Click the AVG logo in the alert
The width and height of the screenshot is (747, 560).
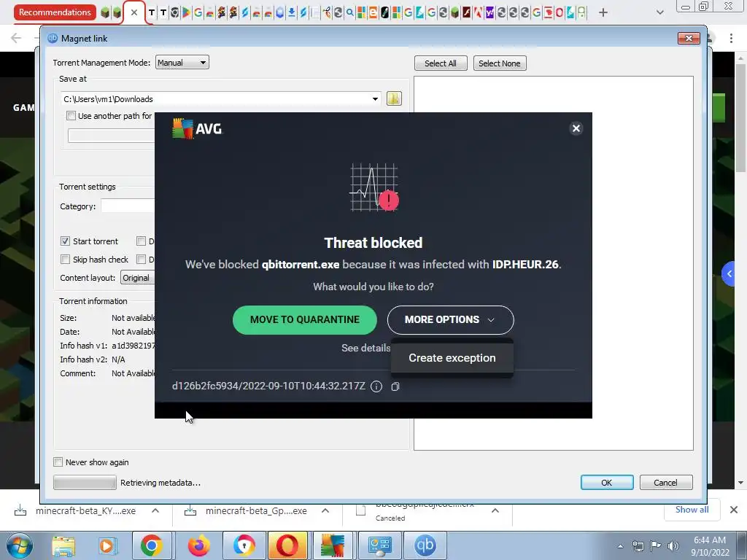197,128
